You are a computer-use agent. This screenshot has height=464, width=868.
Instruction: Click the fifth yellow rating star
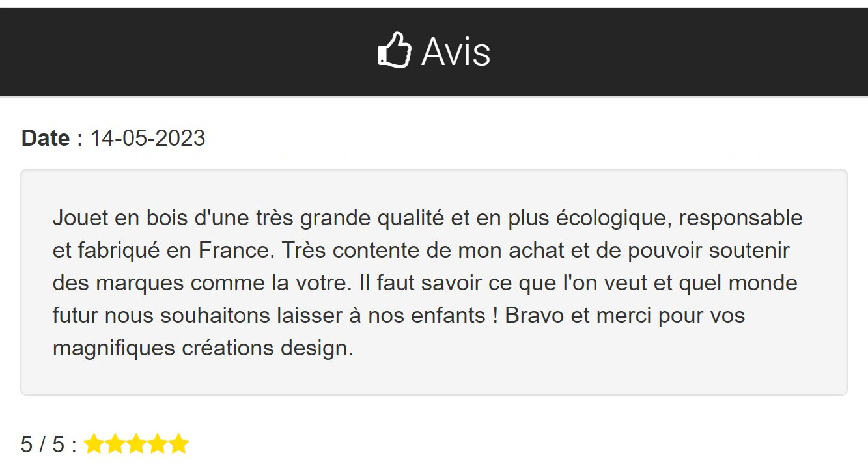pos(178,444)
